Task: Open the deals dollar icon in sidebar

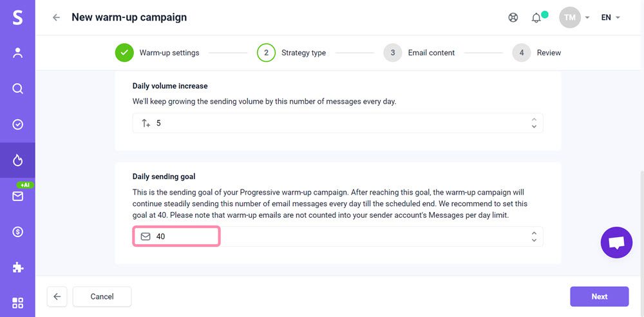Action: 17,231
